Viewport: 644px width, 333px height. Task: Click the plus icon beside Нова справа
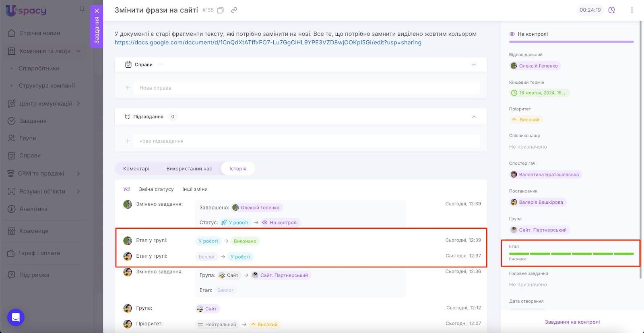click(128, 88)
